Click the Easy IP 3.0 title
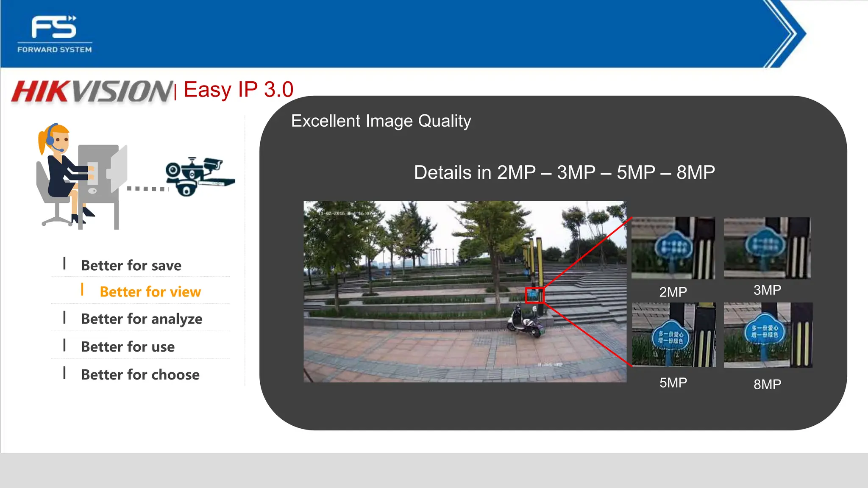Image resolution: width=868 pixels, height=488 pixels. 239,89
